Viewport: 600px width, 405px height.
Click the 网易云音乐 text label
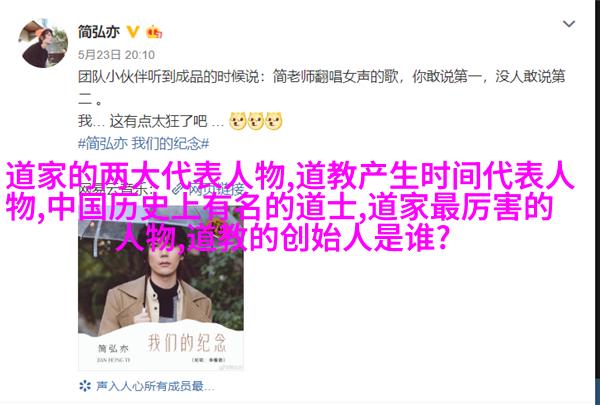[x=116, y=189]
